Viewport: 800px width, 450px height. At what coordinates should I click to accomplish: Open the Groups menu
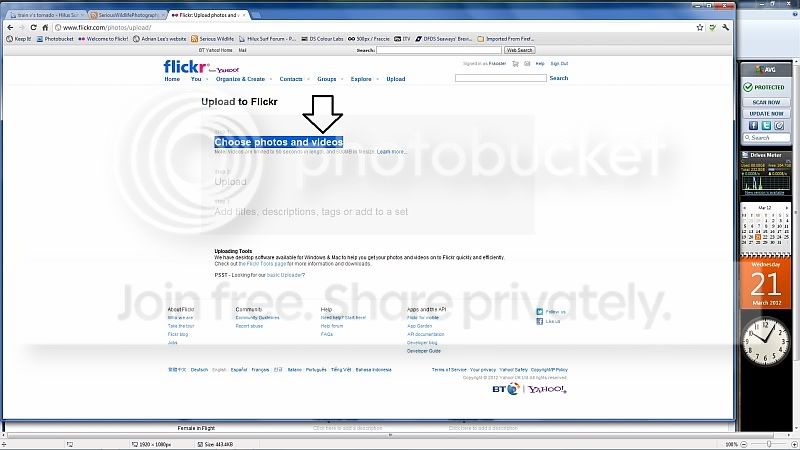(327, 79)
